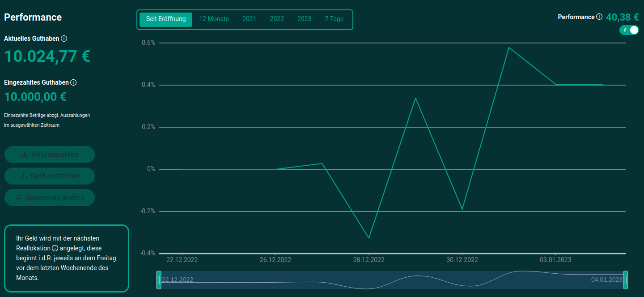Click info icon after Reallokation text
Screen dimensions: 644x297
[x=55, y=248]
